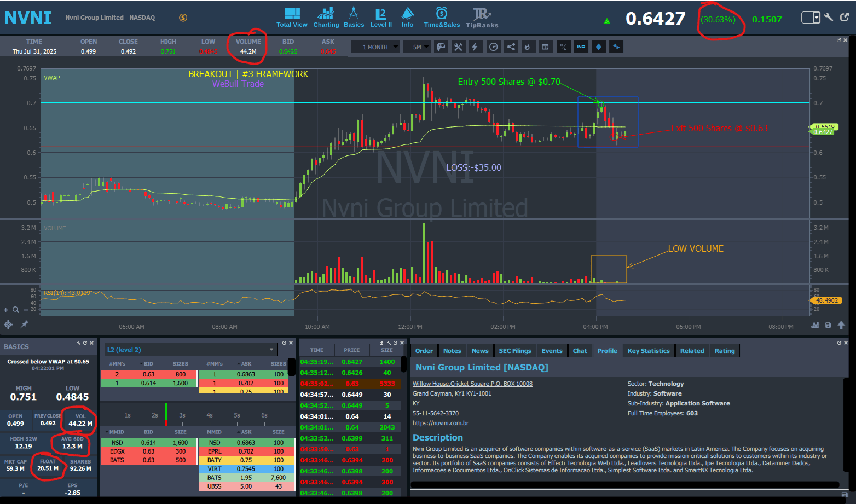This screenshot has width=856, height=504.
Task: Click the share chart icon
Action: [x=511, y=47]
